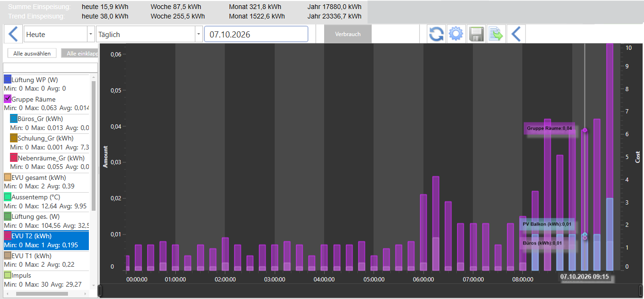Click the Trend Einspeisung label
This screenshot has height=299, width=644.
37,16
